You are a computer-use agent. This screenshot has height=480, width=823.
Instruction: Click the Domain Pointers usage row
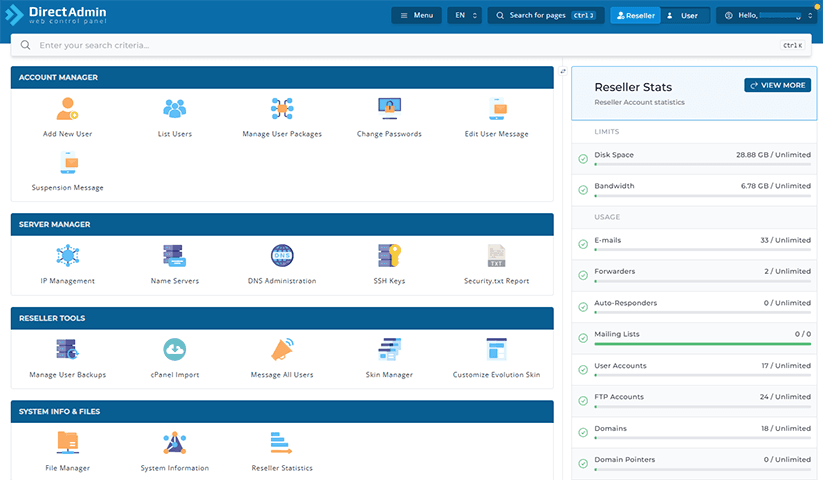coord(694,464)
